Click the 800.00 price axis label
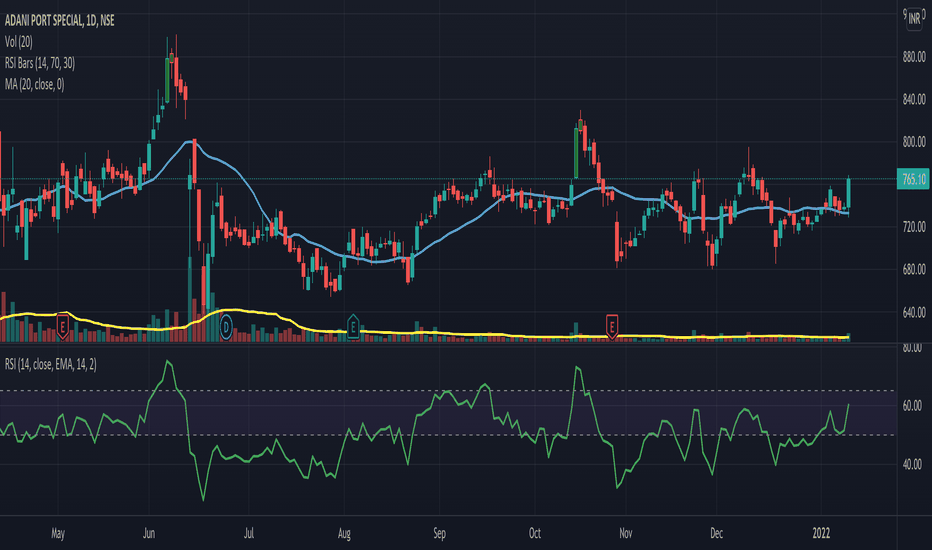Viewport: 932px width, 550px height. click(x=914, y=142)
